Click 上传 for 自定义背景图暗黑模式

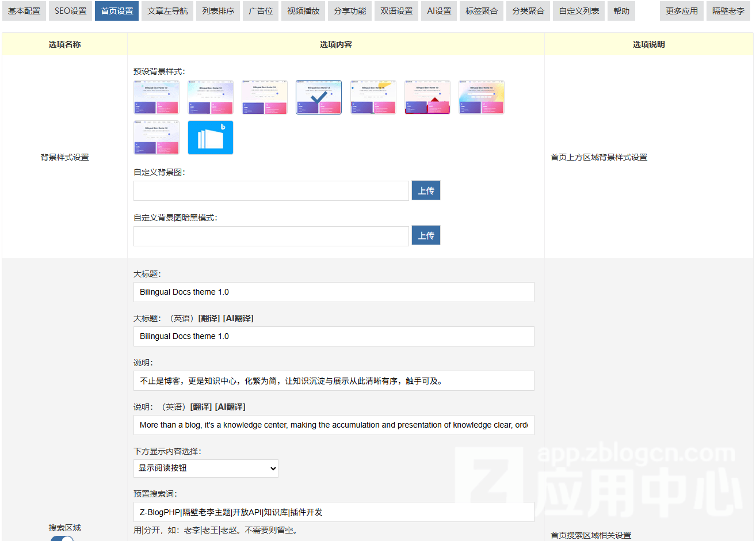coord(426,235)
